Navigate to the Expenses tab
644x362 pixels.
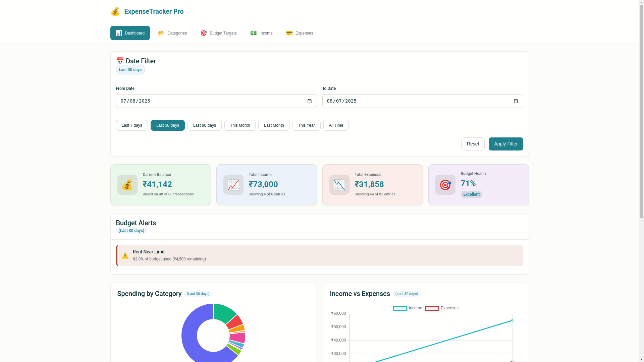[x=300, y=33]
